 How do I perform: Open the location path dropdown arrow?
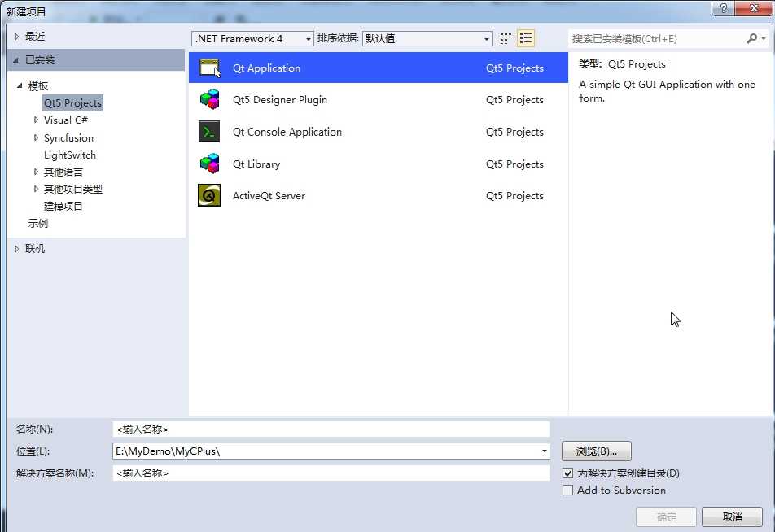click(544, 451)
